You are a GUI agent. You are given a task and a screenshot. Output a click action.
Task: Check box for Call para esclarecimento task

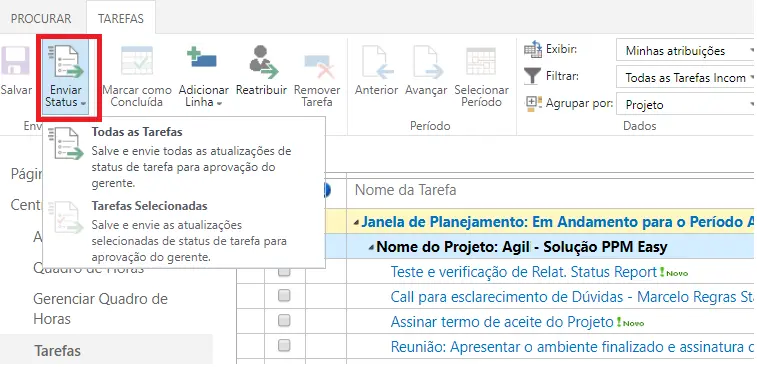tap(284, 295)
